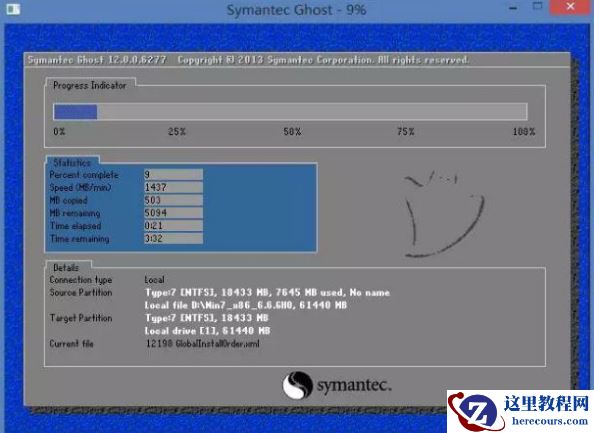Click the MB remaining value 5094
594x433 pixels.
[173, 213]
